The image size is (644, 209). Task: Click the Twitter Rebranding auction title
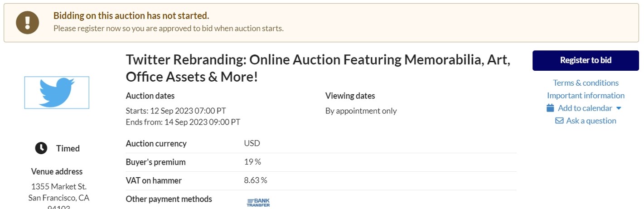click(x=318, y=68)
